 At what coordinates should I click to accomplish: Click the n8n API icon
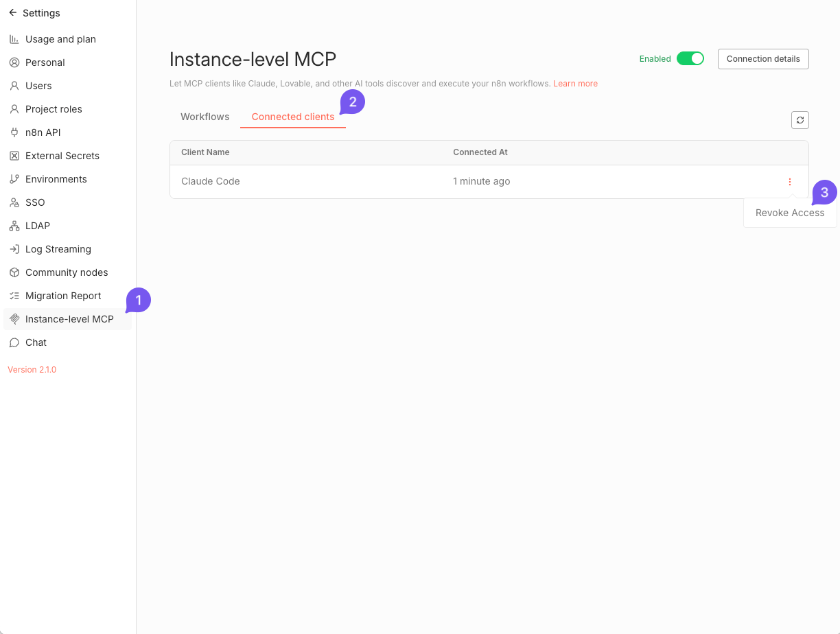(12, 132)
